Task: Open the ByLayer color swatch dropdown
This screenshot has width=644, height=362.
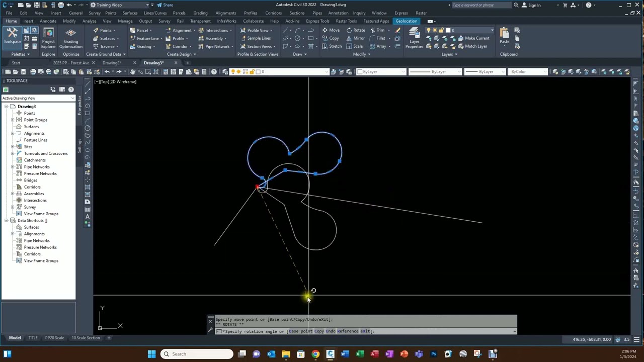Action: [x=381, y=72]
